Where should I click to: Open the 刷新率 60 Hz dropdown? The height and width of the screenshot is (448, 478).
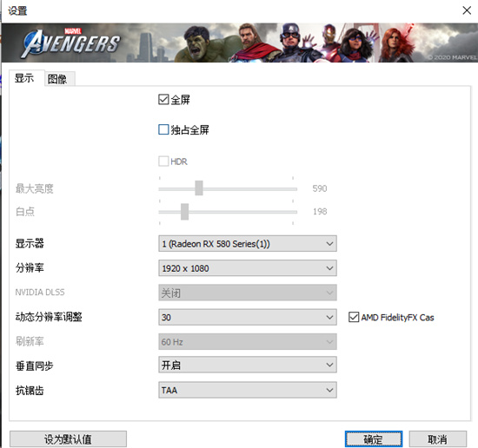[247, 342]
